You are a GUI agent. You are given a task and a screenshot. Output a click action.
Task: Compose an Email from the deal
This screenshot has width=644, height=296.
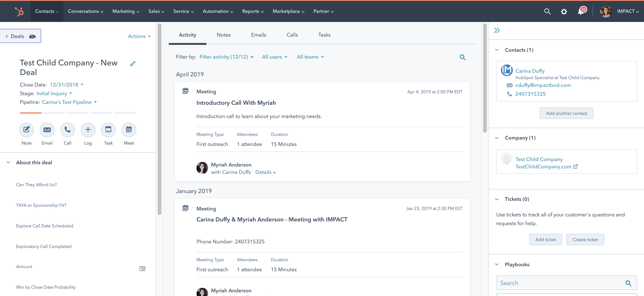(47, 130)
